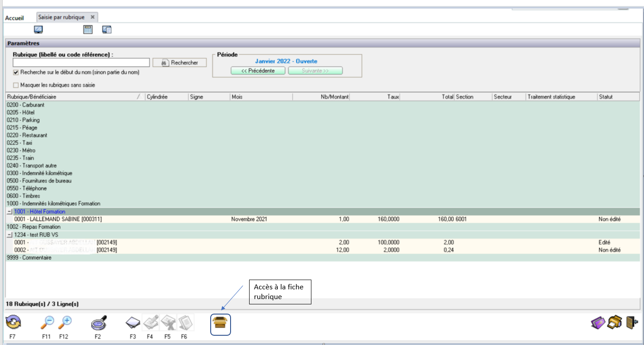Click the 'Edité' status cell
The width and height of the screenshot is (644, 345).
coord(604,243)
